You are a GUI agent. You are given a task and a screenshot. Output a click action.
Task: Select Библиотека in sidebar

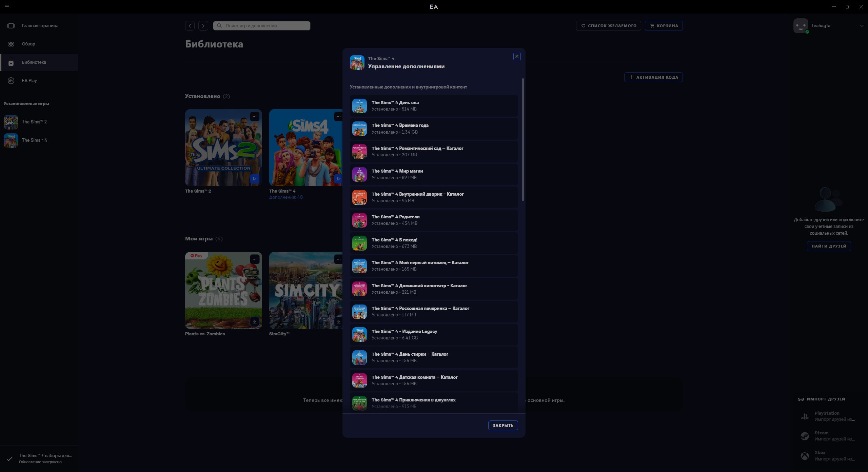pos(39,62)
